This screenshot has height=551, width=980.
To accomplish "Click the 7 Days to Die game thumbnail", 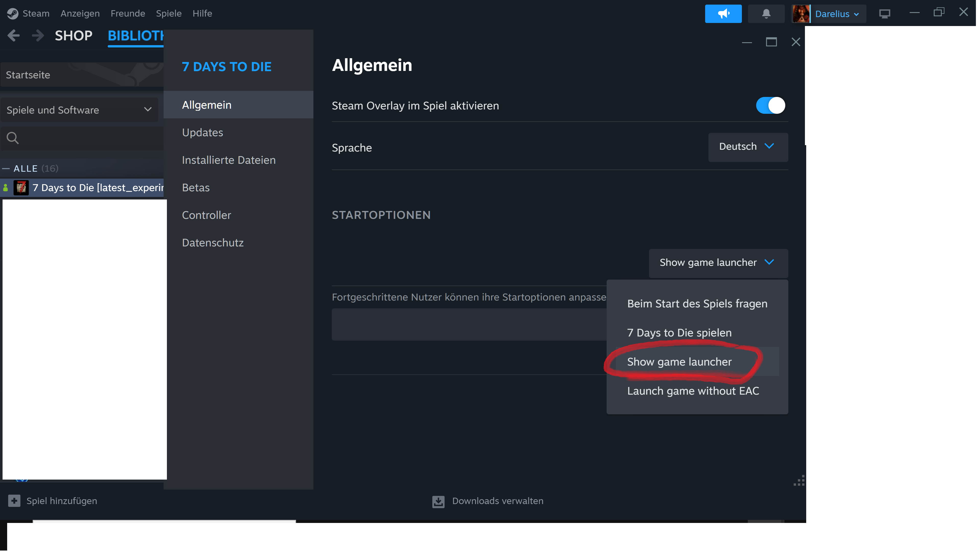I will coord(21,188).
